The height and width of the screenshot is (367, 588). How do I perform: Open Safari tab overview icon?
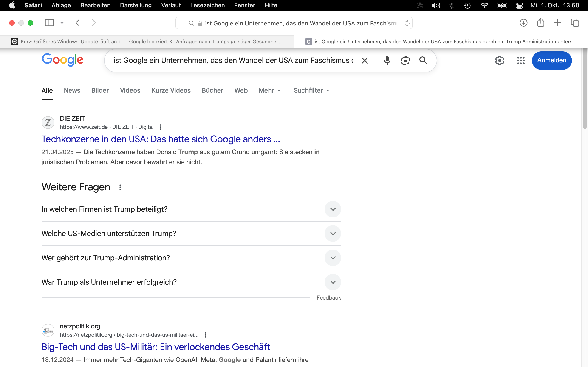(x=575, y=23)
